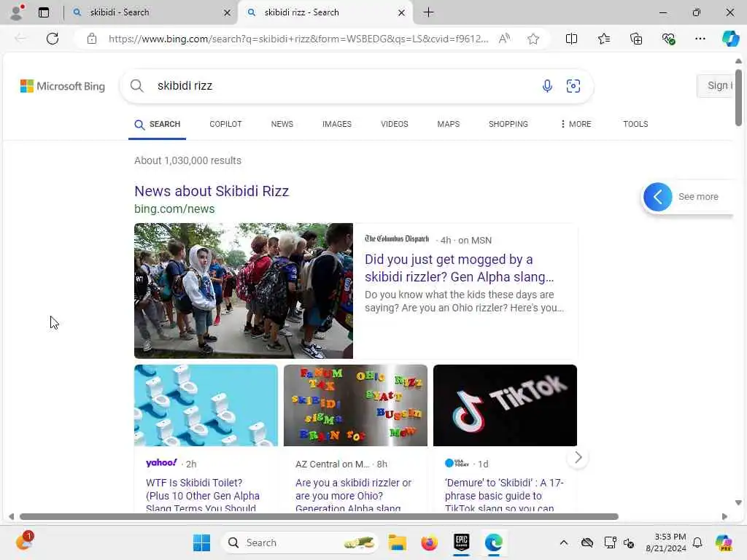
Task: Open notifications bell icon
Action: pos(697,542)
